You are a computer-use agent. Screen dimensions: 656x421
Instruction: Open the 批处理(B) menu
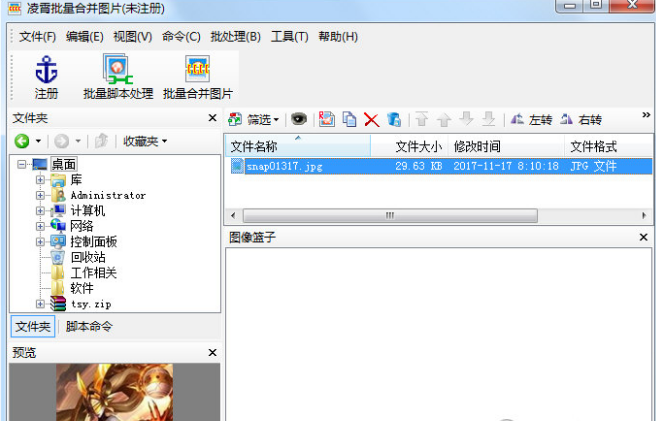[236, 37]
